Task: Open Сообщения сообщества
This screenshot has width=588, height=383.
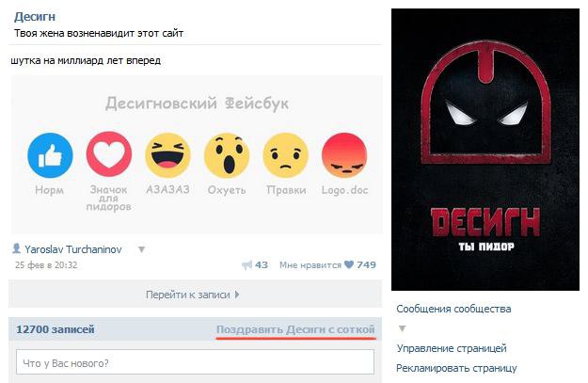Action: click(x=453, y=309)
